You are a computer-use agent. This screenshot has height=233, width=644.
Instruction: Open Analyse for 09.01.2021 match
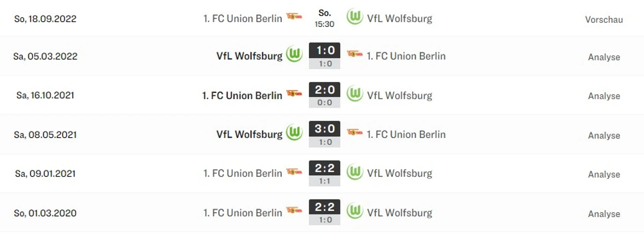[x=604, y=174]
